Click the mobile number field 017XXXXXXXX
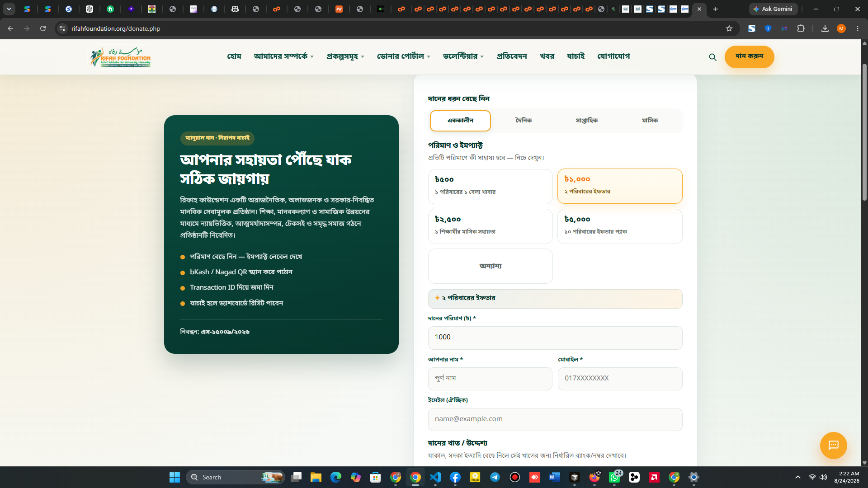This screenshot has width=868, height=488. pyautogui.click(x=620, y=379)
